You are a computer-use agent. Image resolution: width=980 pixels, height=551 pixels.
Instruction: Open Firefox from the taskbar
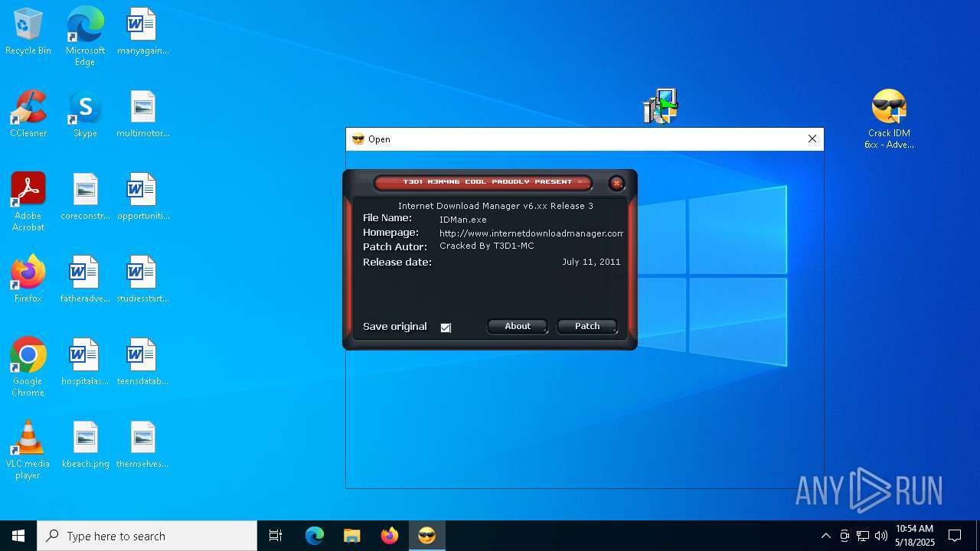(x=389, y=536)
